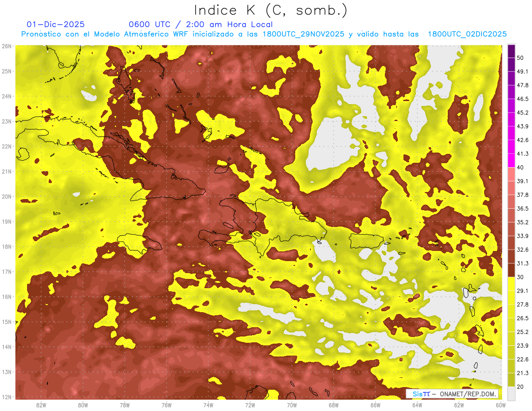Screen dimensions: 532x411
Task: Click the '23.9' color scale label
Action: [522, 346]
